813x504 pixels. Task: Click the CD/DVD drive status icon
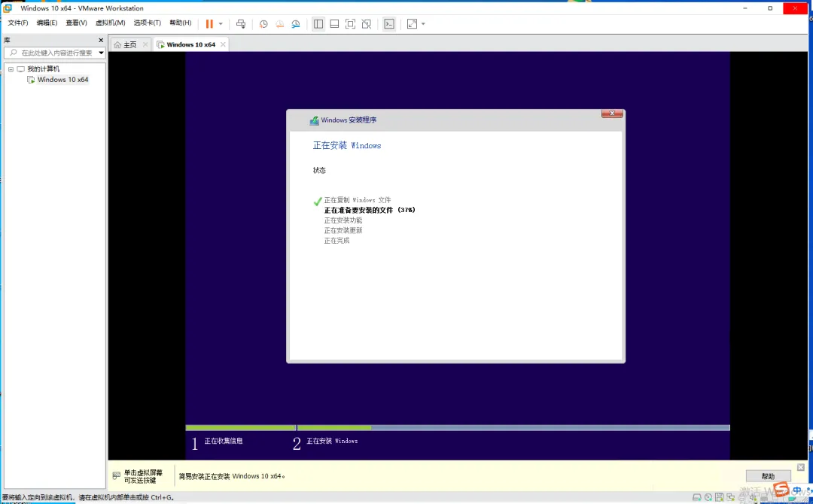tap(708, 498)
